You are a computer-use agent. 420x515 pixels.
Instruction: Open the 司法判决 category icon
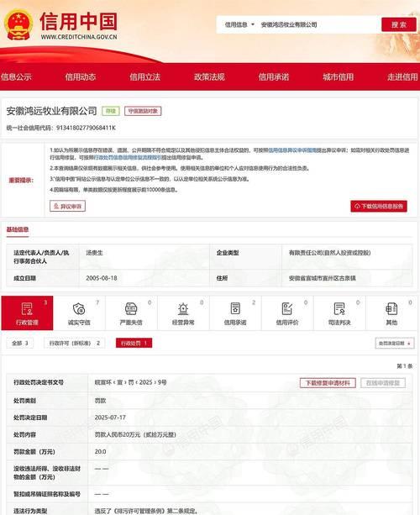coord(339,308)
